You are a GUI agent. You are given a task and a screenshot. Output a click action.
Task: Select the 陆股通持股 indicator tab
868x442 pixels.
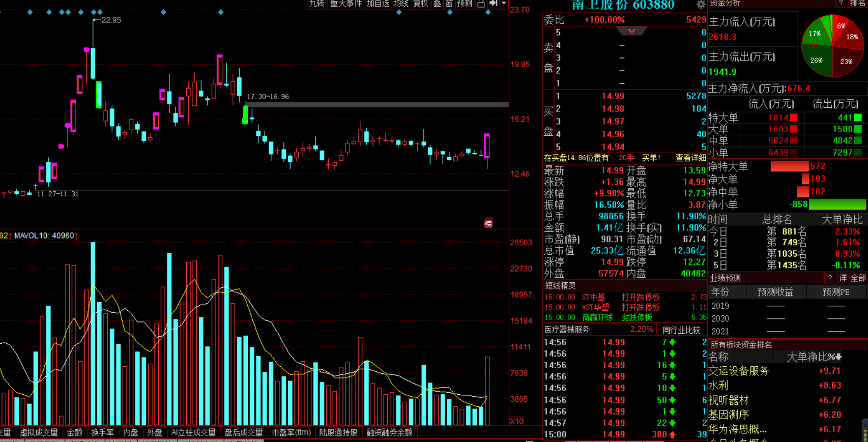[x=338, y=432]
